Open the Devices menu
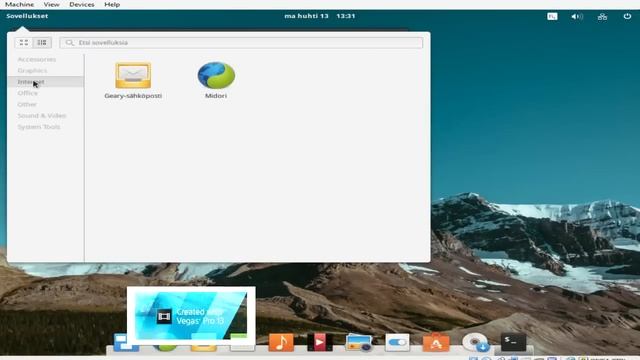Screen dimensions: 640x360 82,4
